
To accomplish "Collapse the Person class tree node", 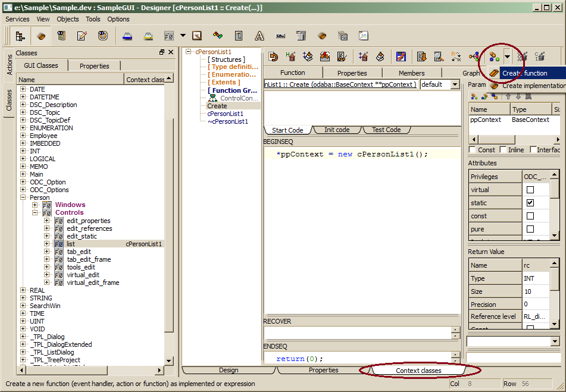I will [x=23, y=197].
